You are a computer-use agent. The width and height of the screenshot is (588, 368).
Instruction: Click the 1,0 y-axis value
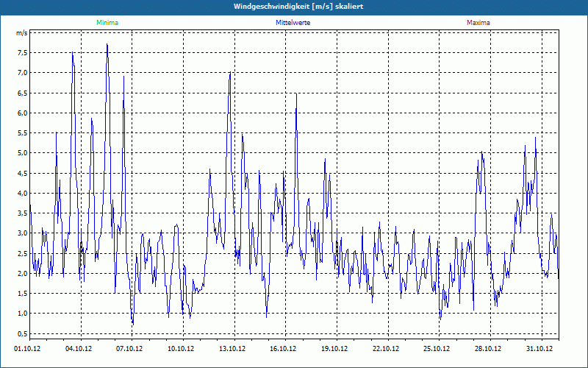[23, 314]
